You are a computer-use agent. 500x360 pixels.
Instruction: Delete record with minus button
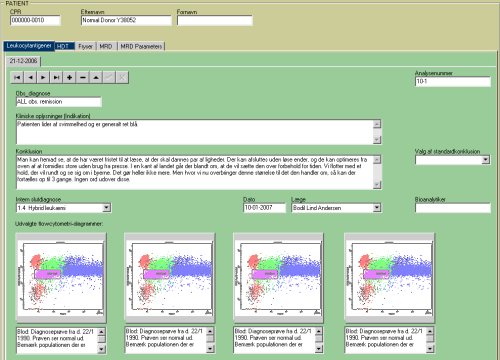(x=83, y=77)
